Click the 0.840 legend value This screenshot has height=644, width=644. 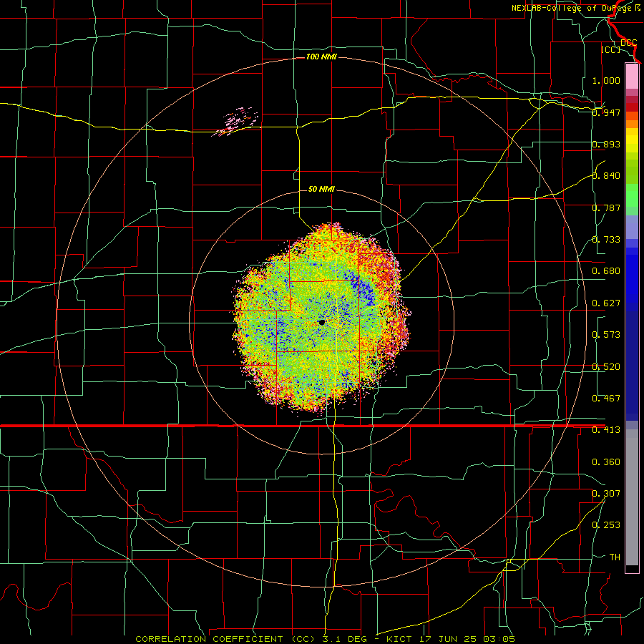coord(606,176)
